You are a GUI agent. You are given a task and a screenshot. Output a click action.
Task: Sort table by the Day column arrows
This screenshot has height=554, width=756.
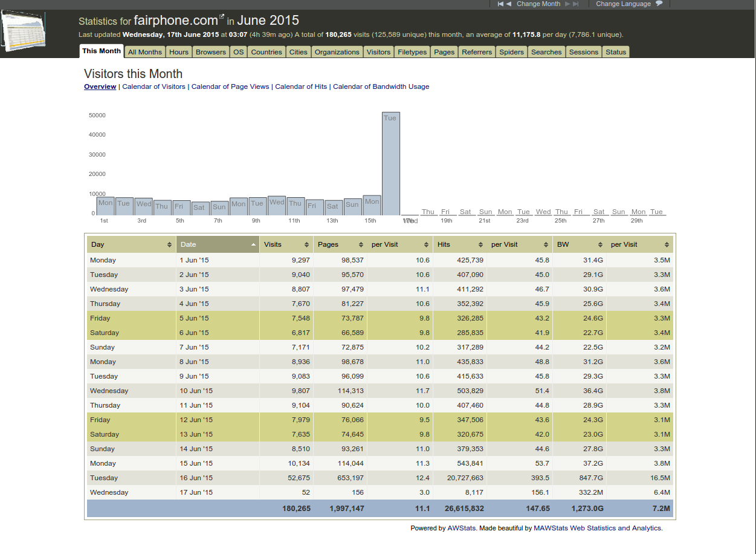169,245
